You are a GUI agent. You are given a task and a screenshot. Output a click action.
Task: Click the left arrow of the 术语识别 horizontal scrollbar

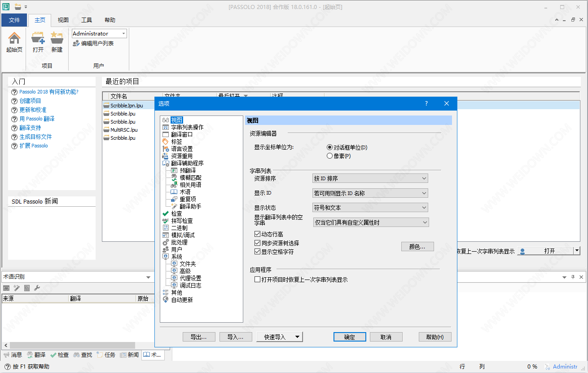(x=5, y=346)
